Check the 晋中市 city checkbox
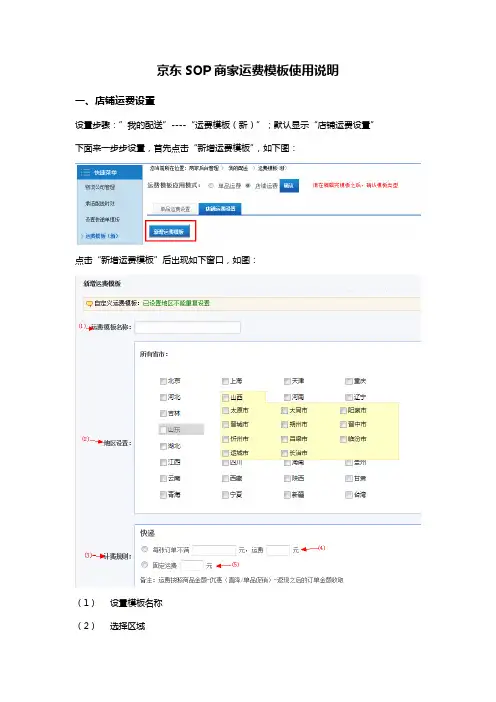 coord(343,424)
